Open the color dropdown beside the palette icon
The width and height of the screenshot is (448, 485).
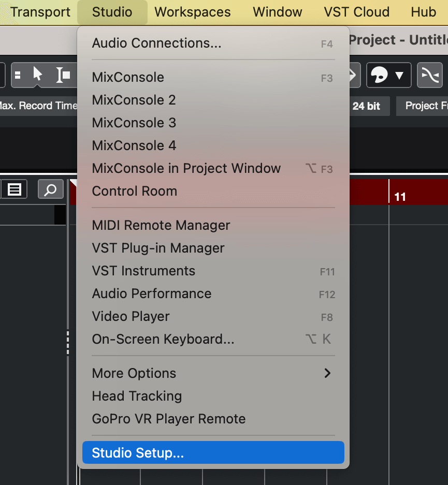399,75
